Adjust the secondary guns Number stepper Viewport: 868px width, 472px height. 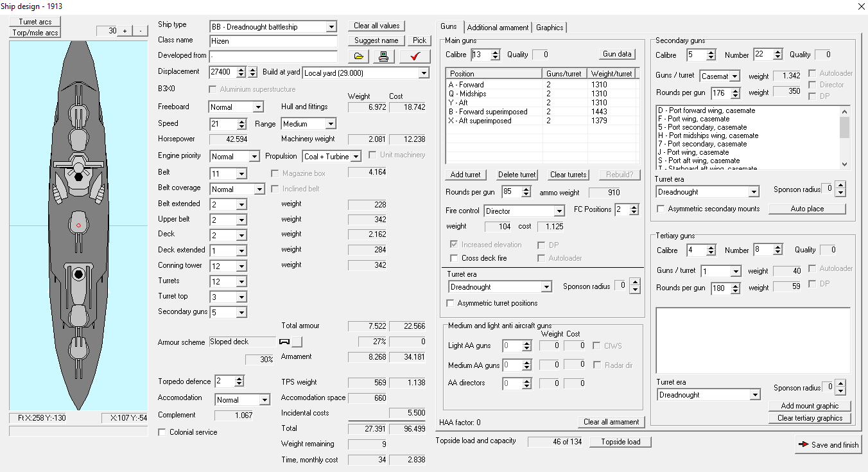coord(777,55)
